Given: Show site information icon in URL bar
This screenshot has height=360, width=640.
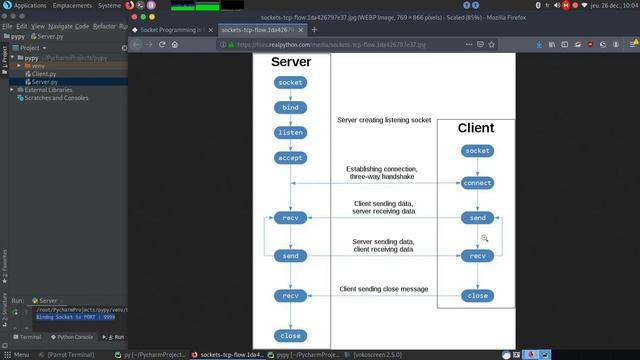Looking at the screenshot, I should 223,44.
